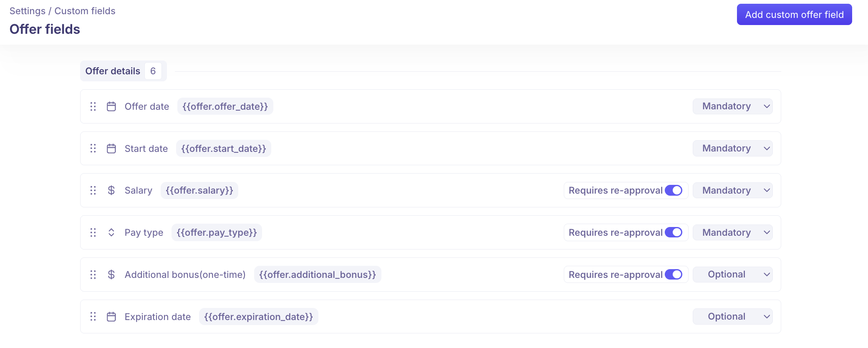
Task: Click the Expiration date field label
Action: point(158,317)
